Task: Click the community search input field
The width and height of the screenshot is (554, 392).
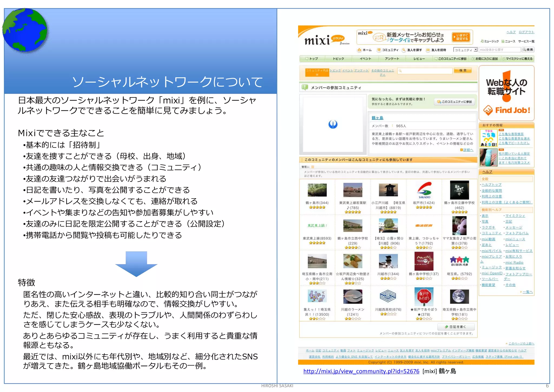Action: [x=425, y=71]
